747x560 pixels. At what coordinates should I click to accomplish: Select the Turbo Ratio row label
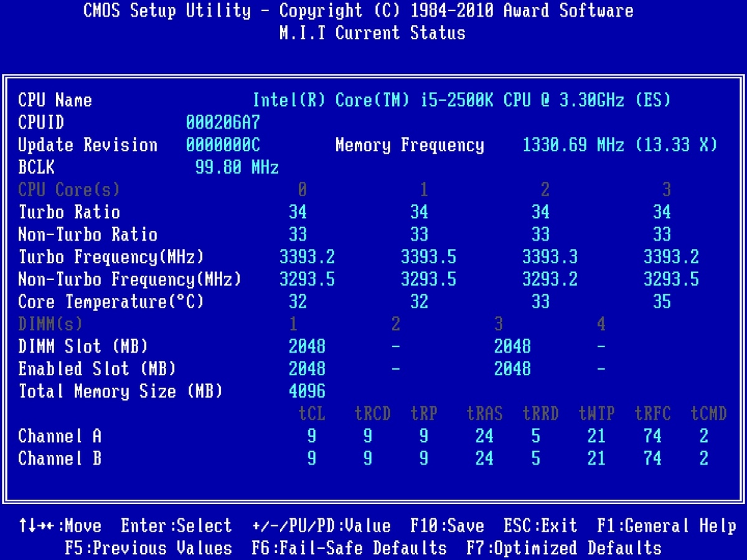pyautogui.click(x=69, y=212)
